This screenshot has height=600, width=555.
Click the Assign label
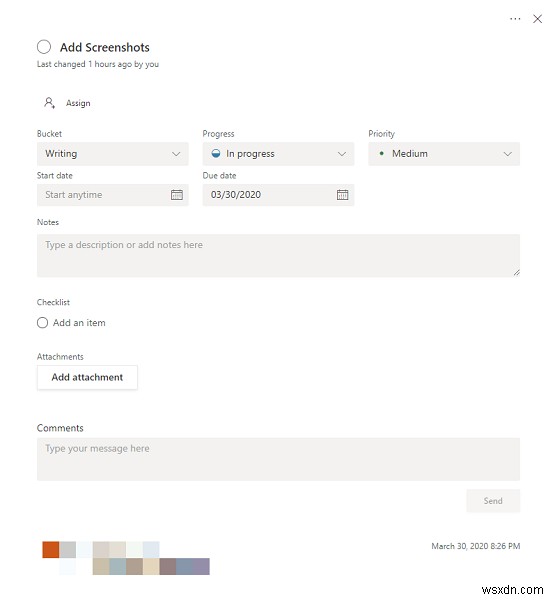click(78, 103)
